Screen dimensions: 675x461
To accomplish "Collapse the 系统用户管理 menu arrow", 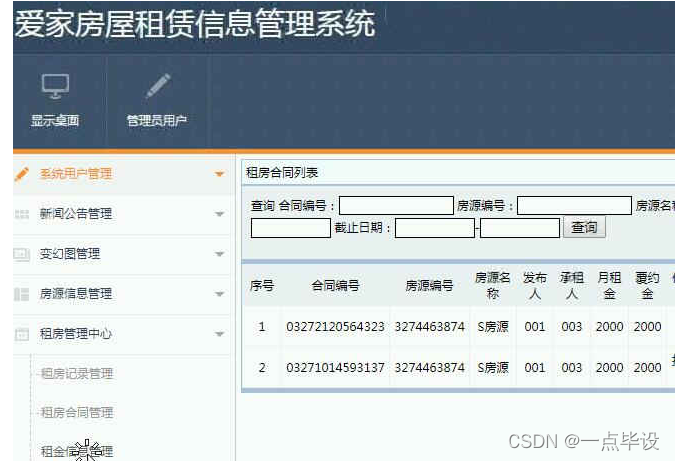I will (220, 174).
